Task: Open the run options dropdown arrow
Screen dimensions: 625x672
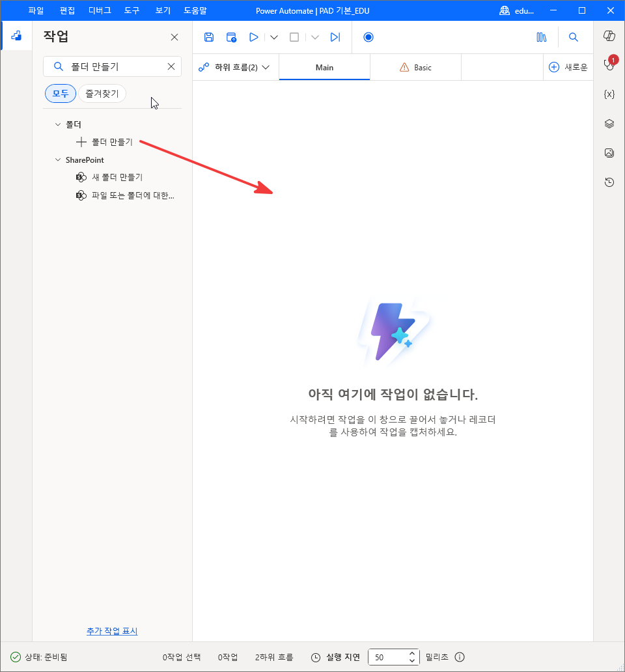Action: [x=274, y=37]
